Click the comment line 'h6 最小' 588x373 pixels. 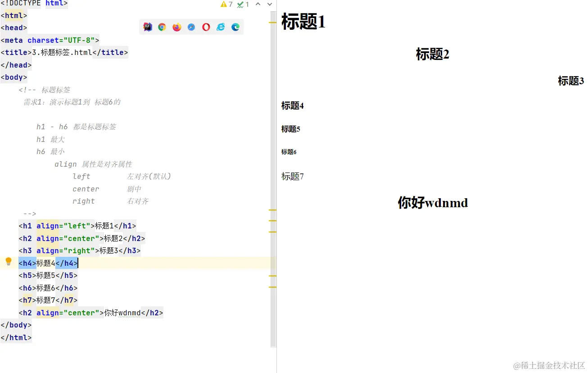pyautogui.click(x=50, y=151)
